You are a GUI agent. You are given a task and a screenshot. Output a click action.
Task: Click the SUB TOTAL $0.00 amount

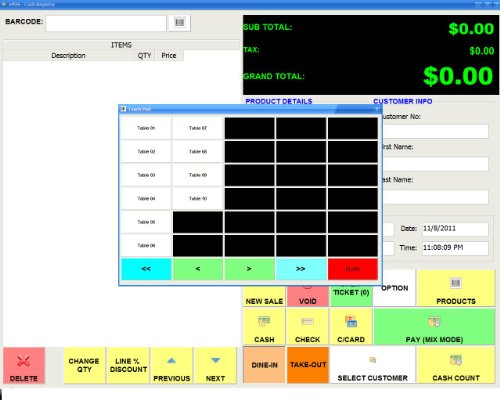(x=471, y=29)
